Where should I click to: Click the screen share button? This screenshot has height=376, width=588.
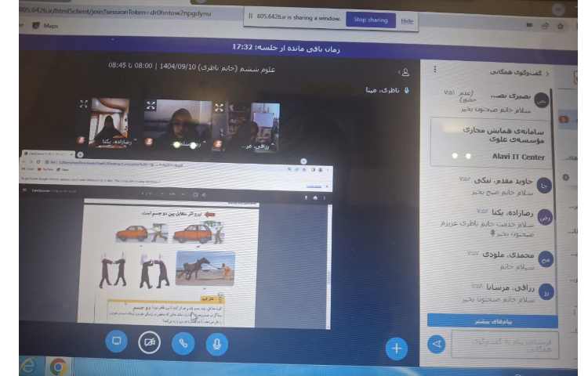(x=116, y=342)
